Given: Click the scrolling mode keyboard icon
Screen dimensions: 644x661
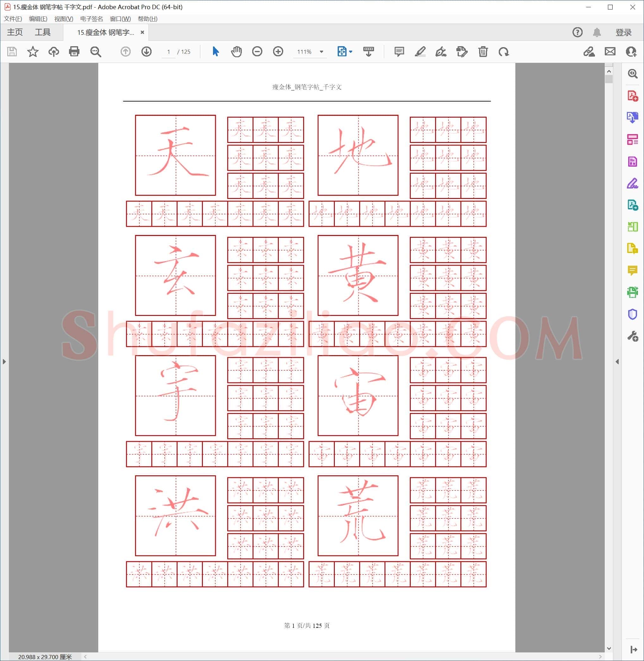Looking at the screenshot, I should [x=368, y=52].
